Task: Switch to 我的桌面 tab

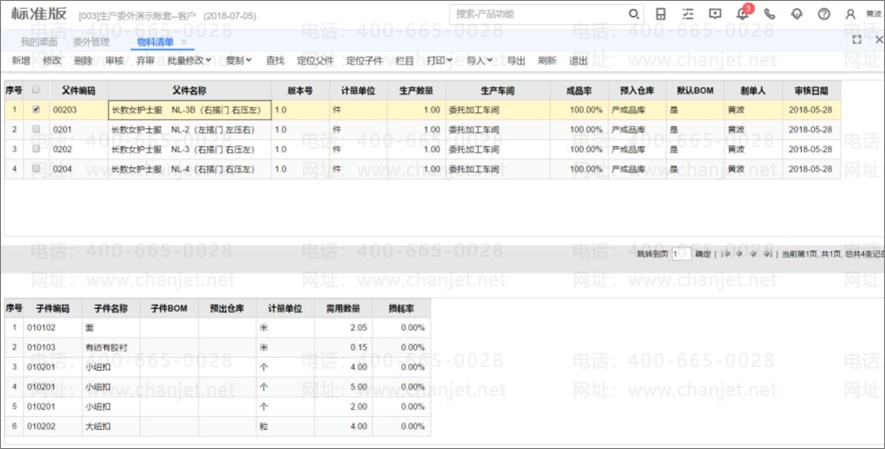Action: click(39, 42)
